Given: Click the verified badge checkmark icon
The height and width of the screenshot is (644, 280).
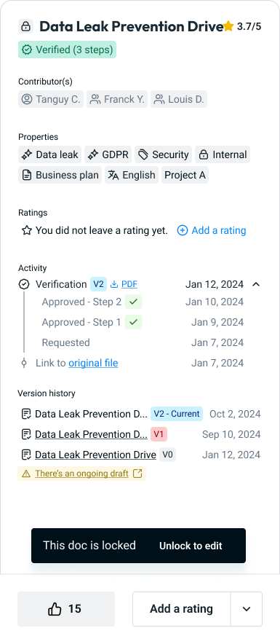Looking at the screenshot, I should (27, 50).
